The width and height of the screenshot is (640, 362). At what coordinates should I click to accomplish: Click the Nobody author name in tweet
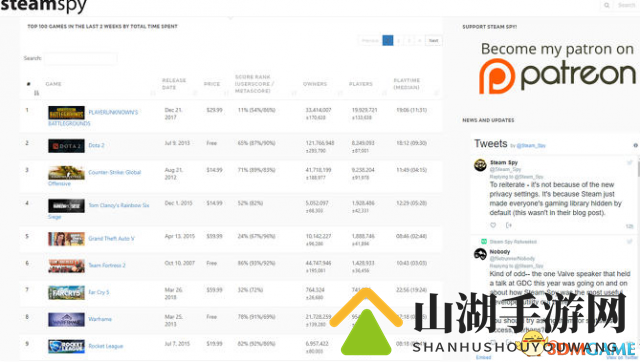[x=500, y=252]
